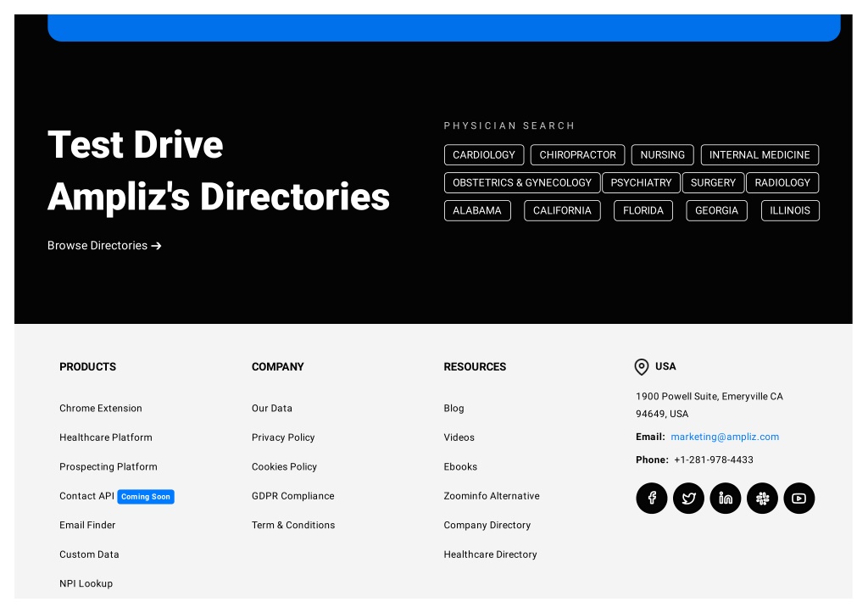The width and height of the screenshot is (868, 613).
Task: Select the INTERNAL MEDICINE tag
Action: (x=759, y=155)
